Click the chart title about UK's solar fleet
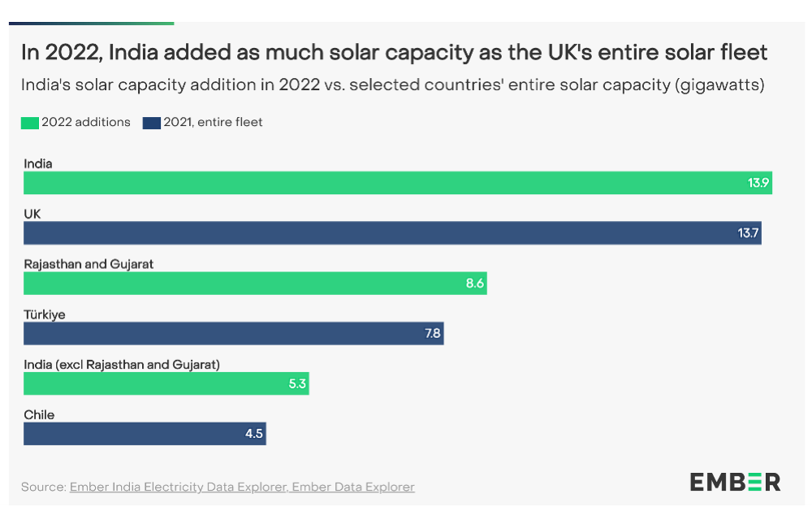Viewport: 812px width, 520px height. click(x=394, y=53)
